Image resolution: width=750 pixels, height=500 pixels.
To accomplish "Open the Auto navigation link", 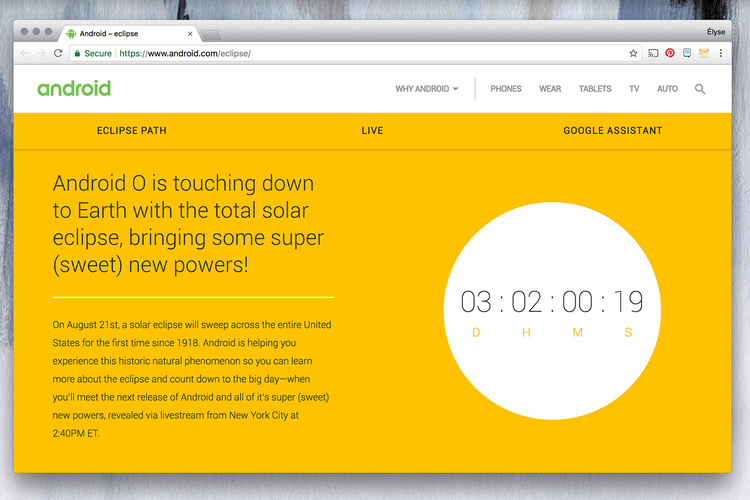I will tap(667, 89).
